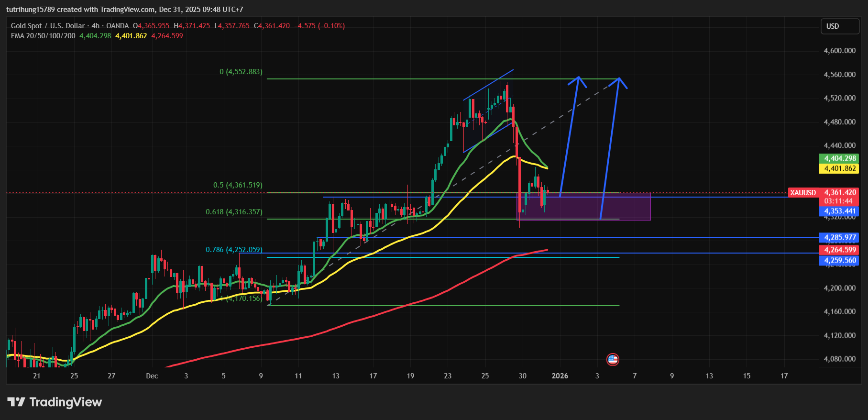Screen dimensions: 868x420
Task: Select the right blue arrow's arrowhead
Action: [x=619, y=81]
